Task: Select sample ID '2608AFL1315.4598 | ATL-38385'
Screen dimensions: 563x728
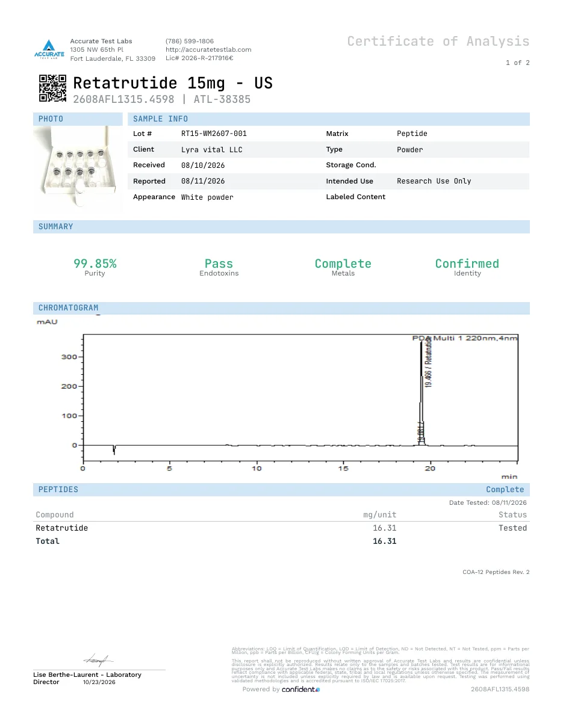Action: tap(162, 99)
